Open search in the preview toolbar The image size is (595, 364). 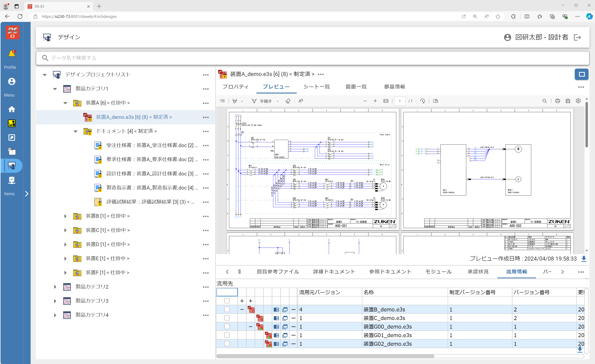coord(544,101)
